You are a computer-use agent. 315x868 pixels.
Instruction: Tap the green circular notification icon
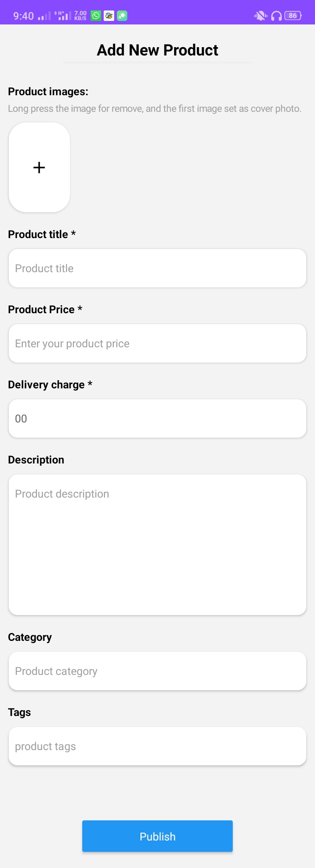click(x=122, y=16)
